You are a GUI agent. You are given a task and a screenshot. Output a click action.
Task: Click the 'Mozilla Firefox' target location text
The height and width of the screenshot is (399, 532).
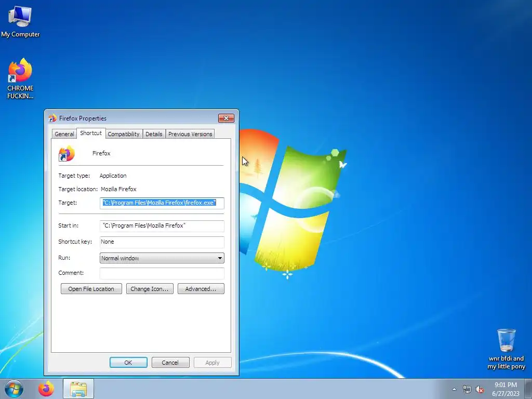pyautogui.click(x=118, y=189)
